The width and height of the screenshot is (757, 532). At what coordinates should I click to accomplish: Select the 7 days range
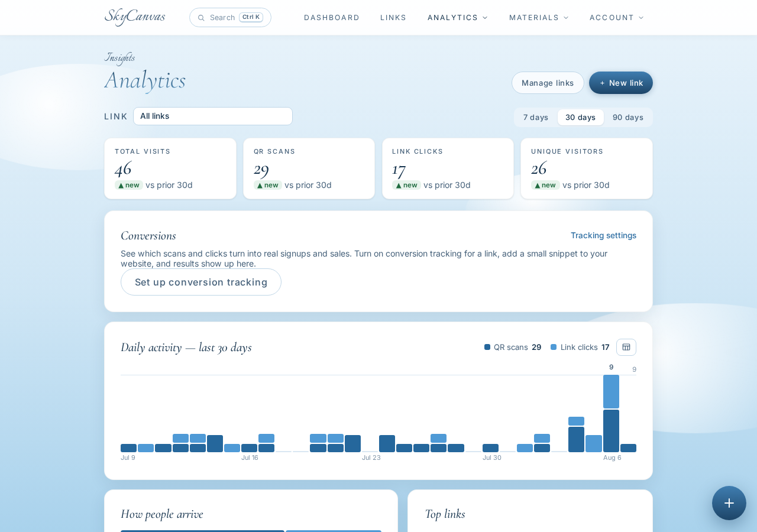536,117
